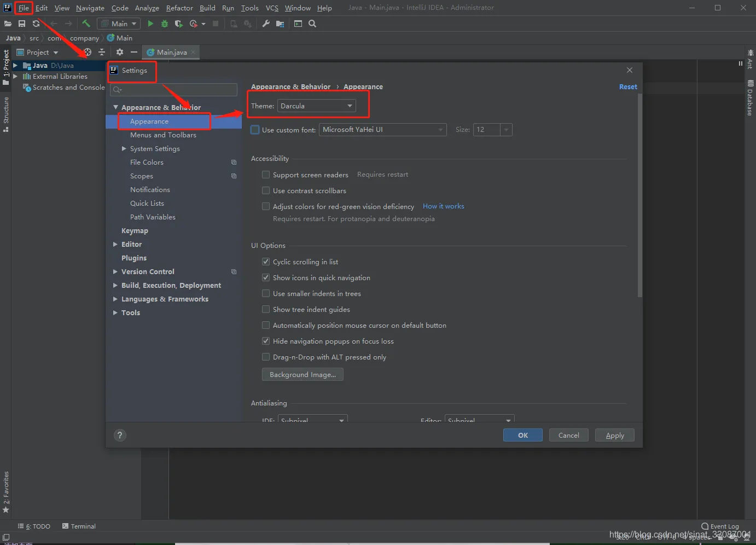Image resolution: width=756 pixels, height=545 pixels.
Task: Enable Use contrast scrollbars checkbox
Action: point(266,190)
